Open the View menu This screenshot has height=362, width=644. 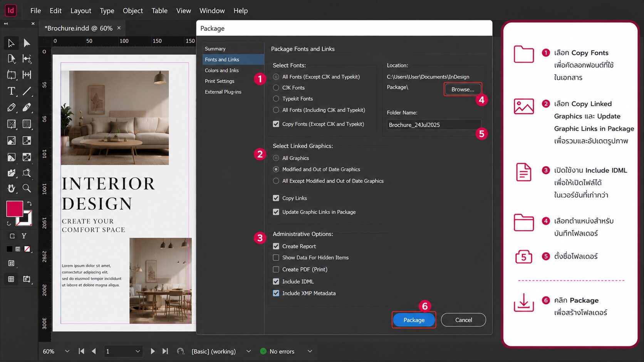tap(184, 11)
